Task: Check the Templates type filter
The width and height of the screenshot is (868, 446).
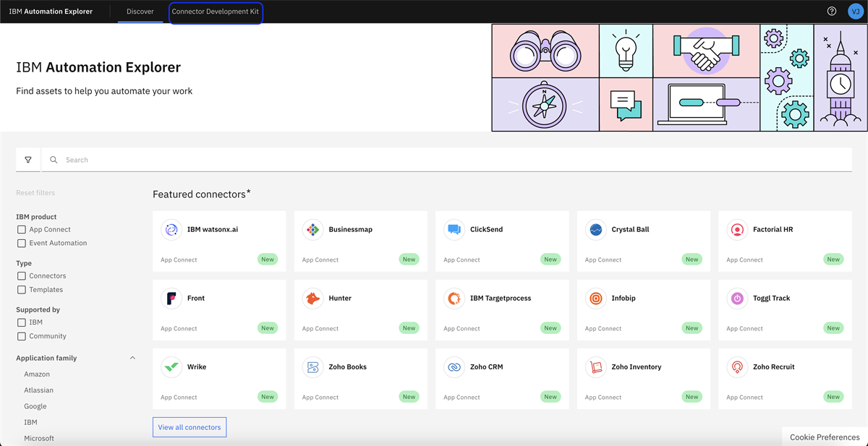Action: tap(22, 290)
